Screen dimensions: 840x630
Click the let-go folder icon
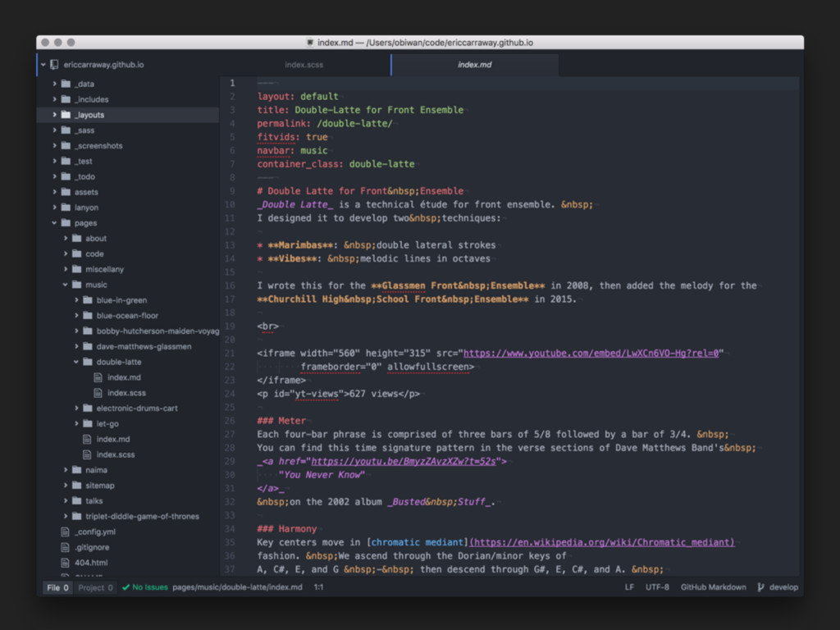coord(88,424)
